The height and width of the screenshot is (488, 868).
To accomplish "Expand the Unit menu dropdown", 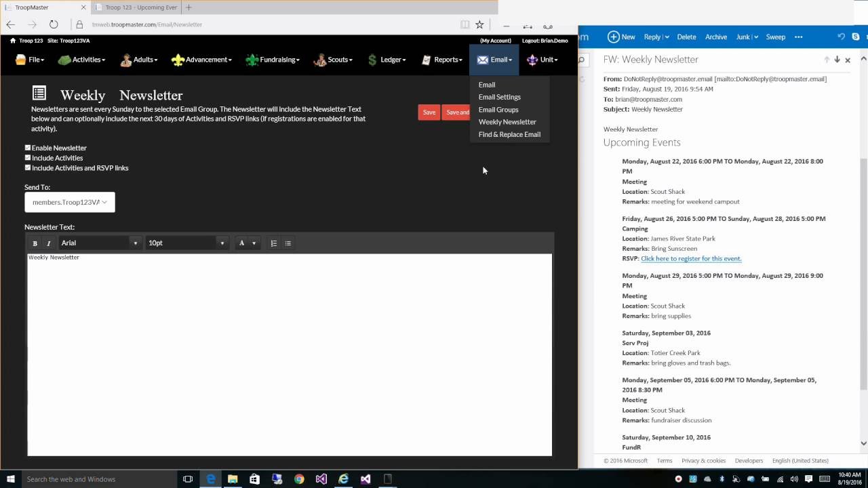I will click(x=542, y=60).
